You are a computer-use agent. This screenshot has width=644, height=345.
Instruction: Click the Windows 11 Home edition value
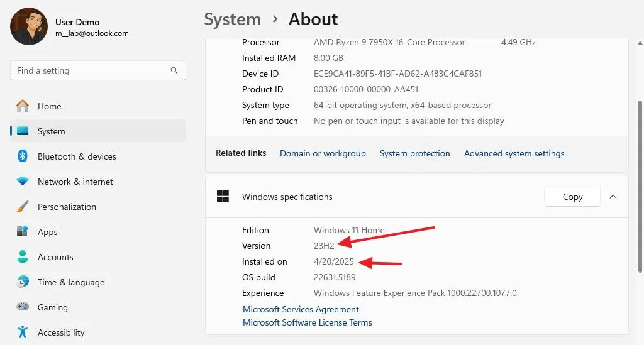(x=349, y=230)
